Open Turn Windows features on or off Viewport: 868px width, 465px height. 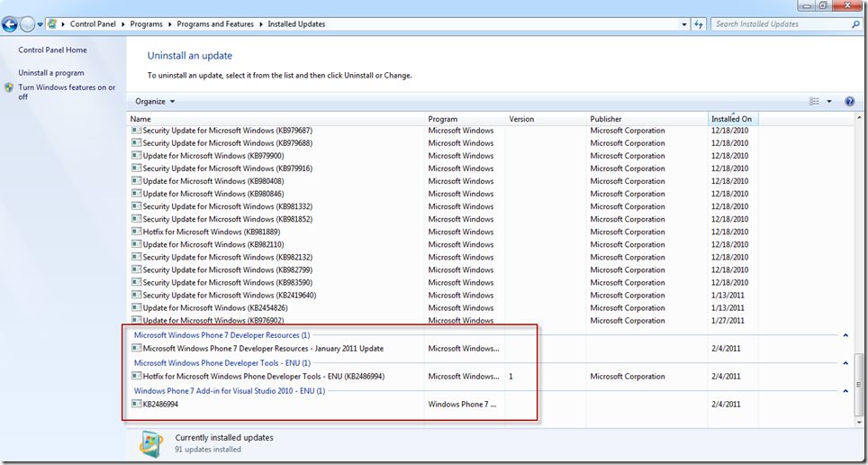point(67,92)
